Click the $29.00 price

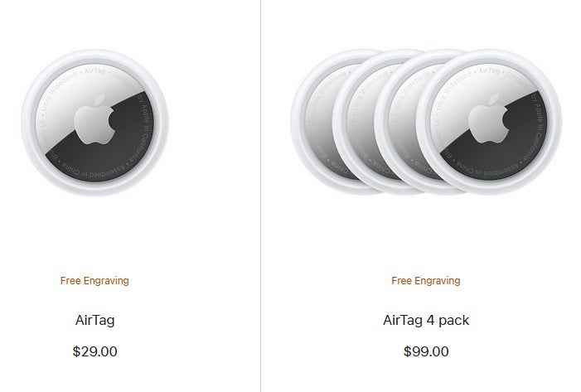click(94, 351)
